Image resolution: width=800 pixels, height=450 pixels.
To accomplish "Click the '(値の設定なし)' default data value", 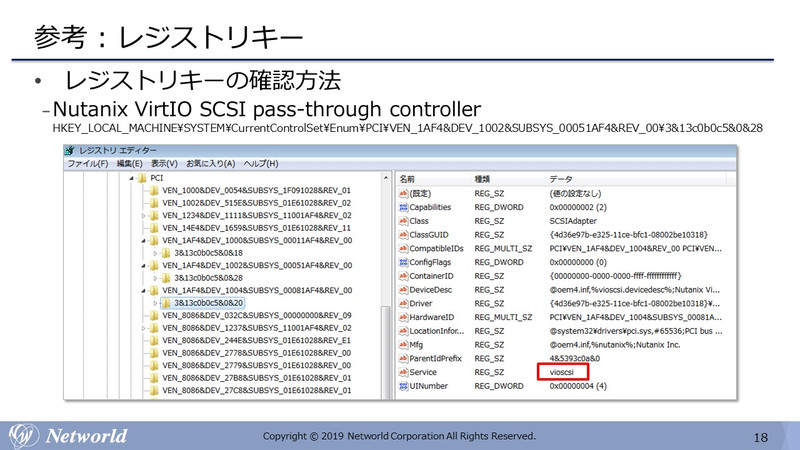I will [x=575, y=193].
